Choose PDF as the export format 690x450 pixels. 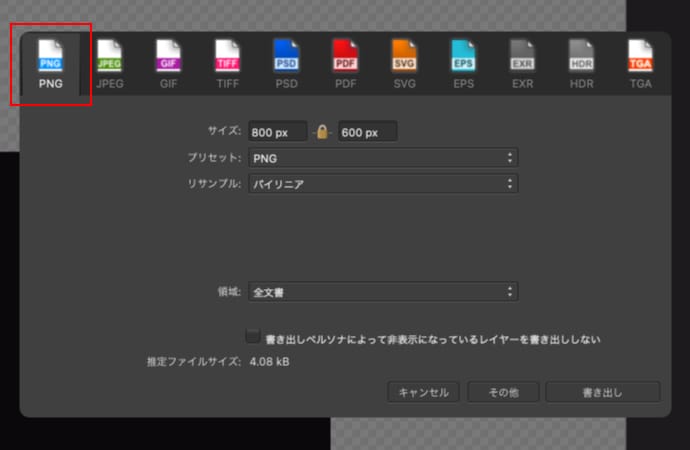(345, 62)
